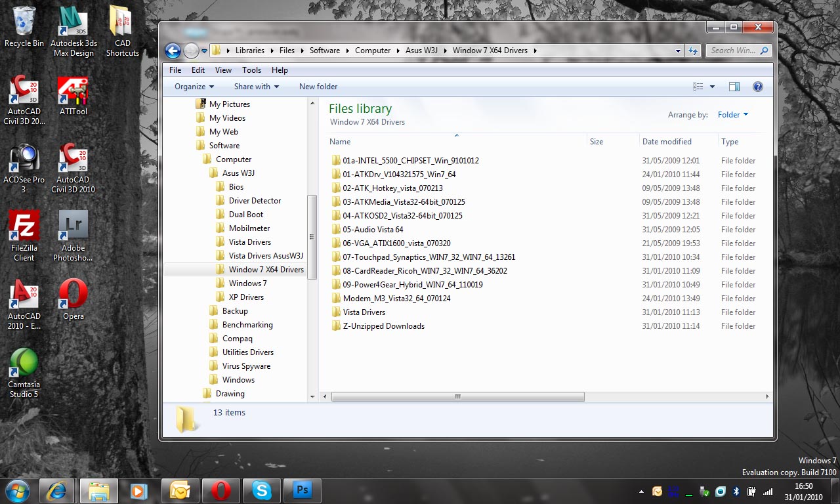Click the Computer breadcrumb in address bar
The image size is (840, 504).
click(373, 51)
